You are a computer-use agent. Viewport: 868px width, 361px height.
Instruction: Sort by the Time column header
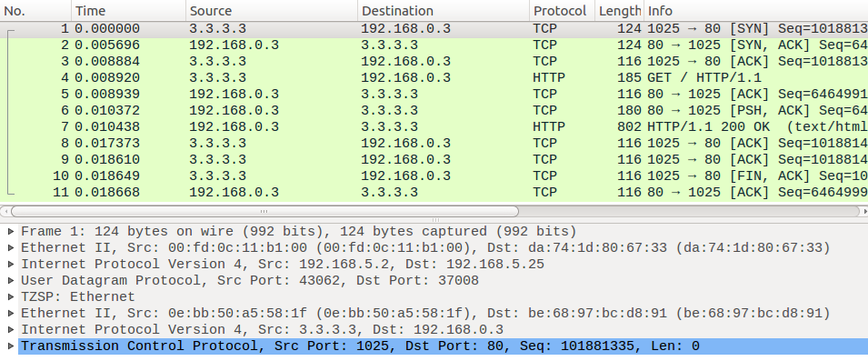(x=128, y=11)
